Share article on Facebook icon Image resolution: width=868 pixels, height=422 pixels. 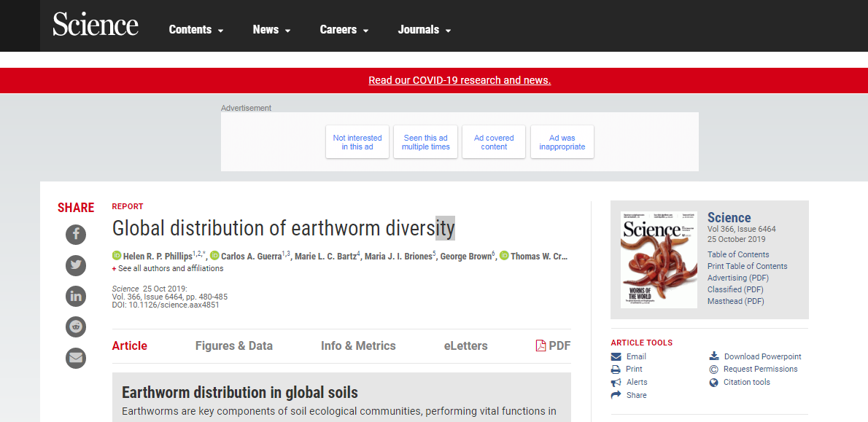(x=76, y=235)
